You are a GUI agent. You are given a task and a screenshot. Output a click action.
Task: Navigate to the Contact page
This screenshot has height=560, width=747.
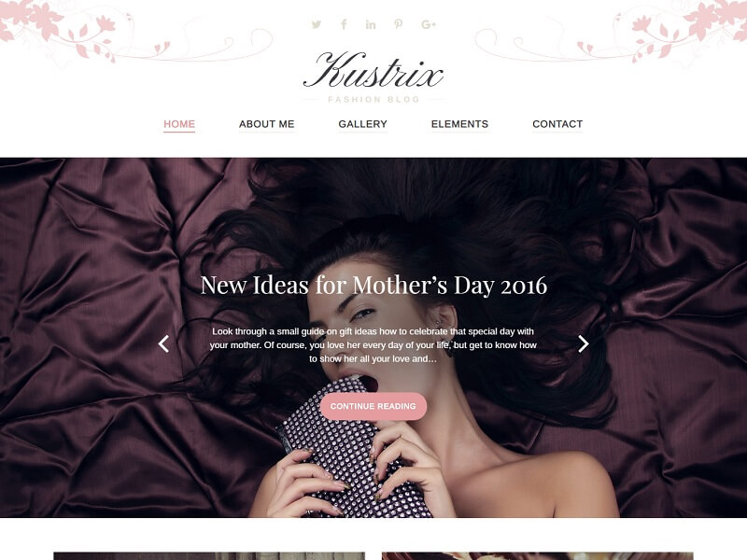point(557,124)
